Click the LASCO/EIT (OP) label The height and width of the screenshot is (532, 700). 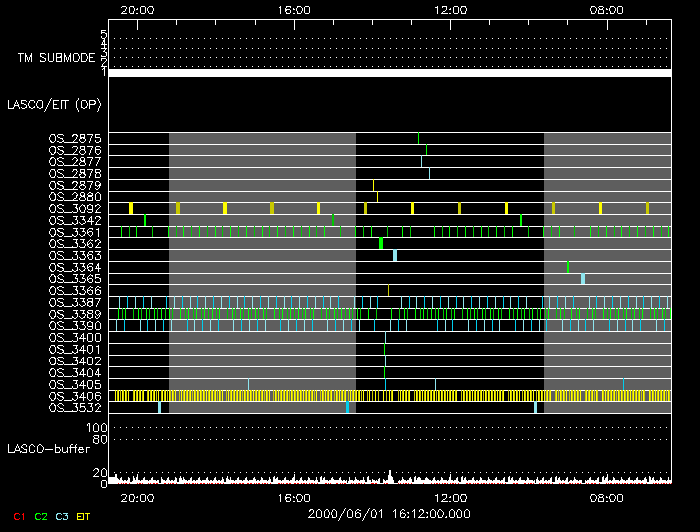pyautogui.click(x=53, y=104)
